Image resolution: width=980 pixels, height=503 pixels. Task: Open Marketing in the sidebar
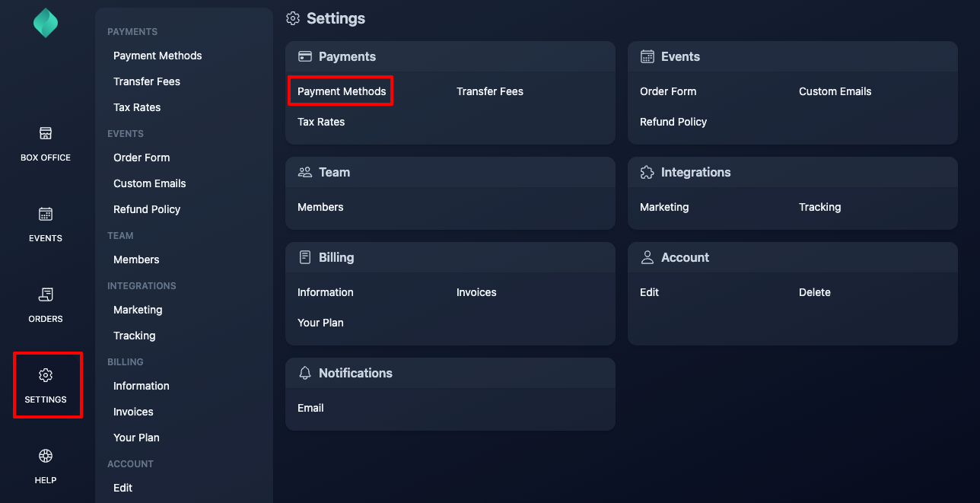point(138,310)
